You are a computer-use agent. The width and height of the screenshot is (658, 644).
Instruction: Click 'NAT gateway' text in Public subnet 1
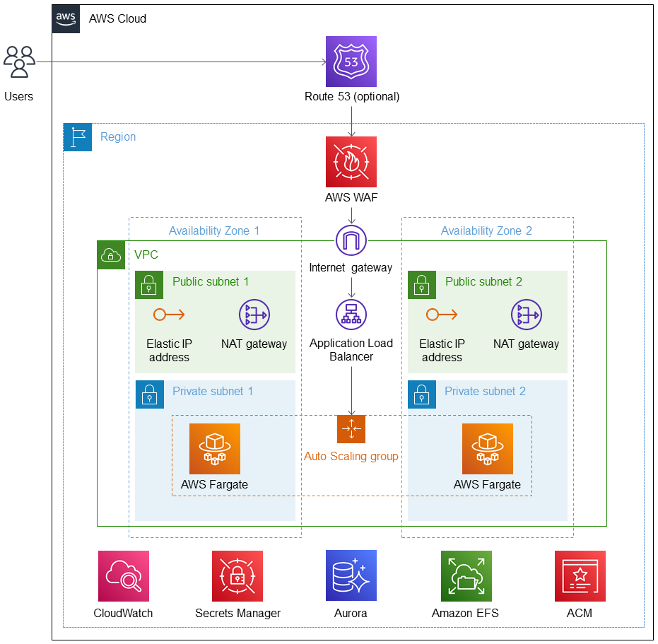click(x=254, y=344)
